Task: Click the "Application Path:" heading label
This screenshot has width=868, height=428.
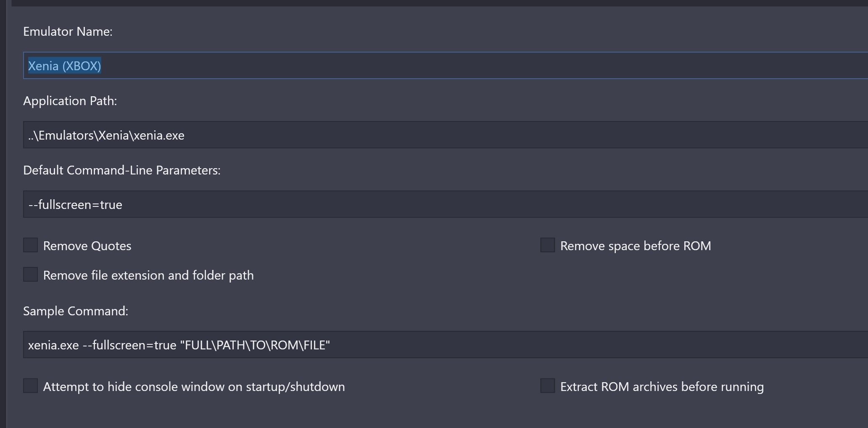Action: [x=70, y=101]
